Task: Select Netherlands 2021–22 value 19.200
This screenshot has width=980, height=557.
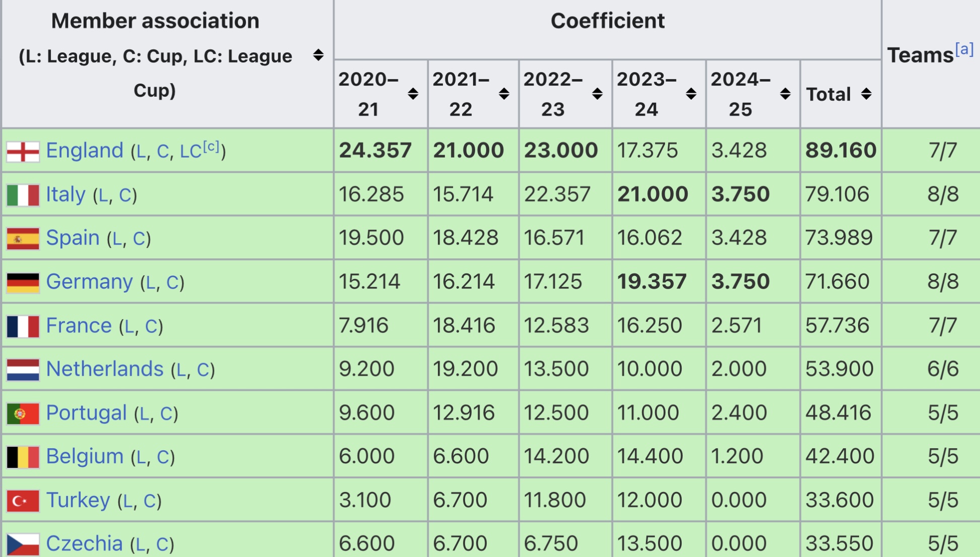Action: tap(465, 369)
